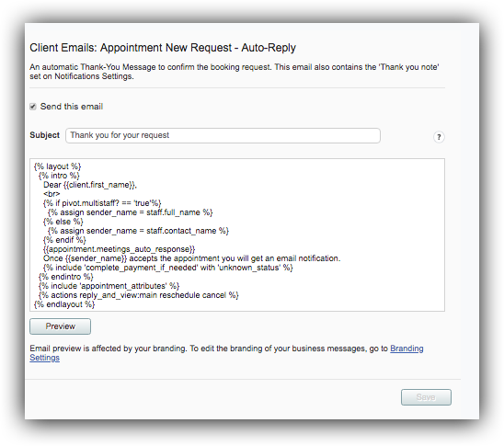Screen dimensions: 504x446
Task: Click the Preview button
Action: point(60,326)
